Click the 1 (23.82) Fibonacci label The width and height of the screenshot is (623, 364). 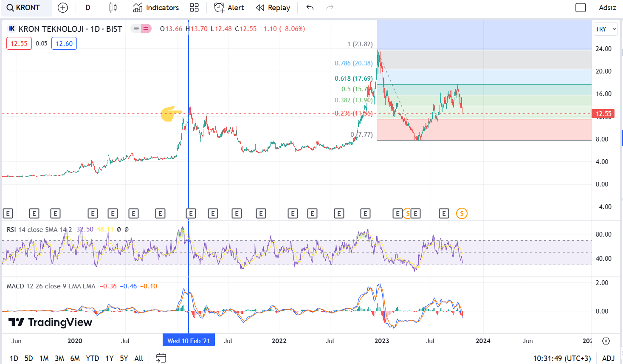click(360, 44)
